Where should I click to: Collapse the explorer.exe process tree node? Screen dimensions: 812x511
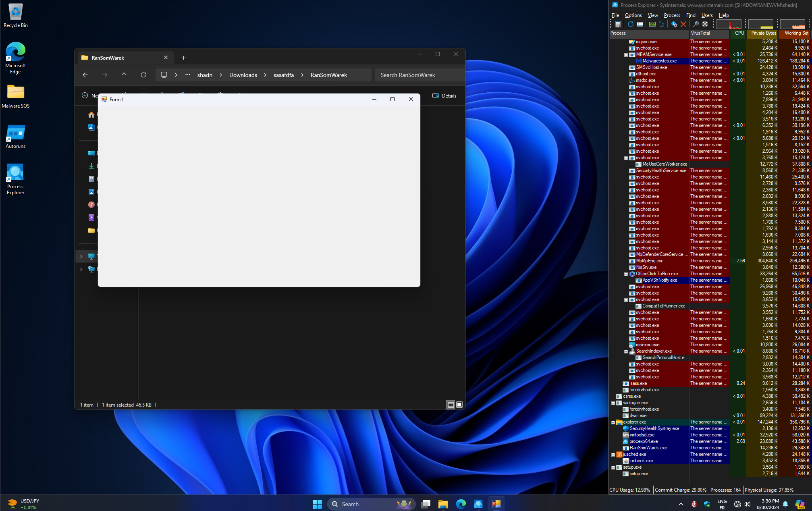pos(613,422)
